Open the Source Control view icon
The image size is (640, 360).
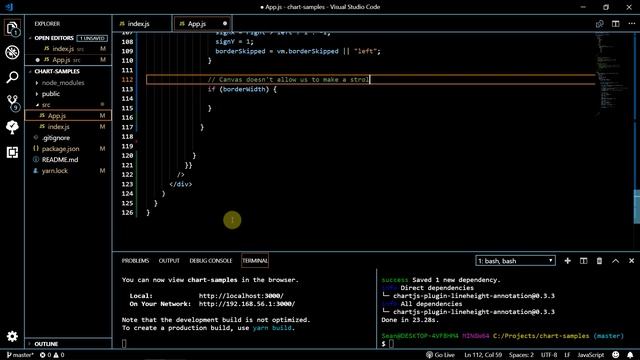coord(12,102)
